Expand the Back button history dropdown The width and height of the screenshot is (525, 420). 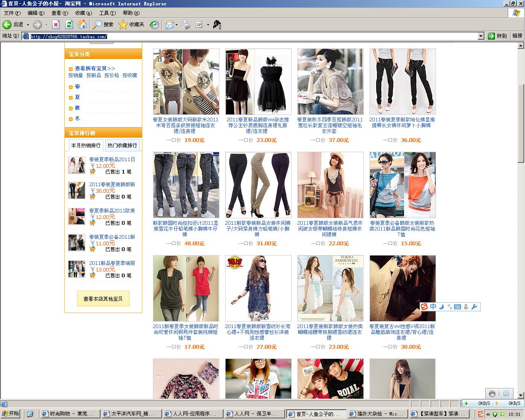click(x=28, y=25)
